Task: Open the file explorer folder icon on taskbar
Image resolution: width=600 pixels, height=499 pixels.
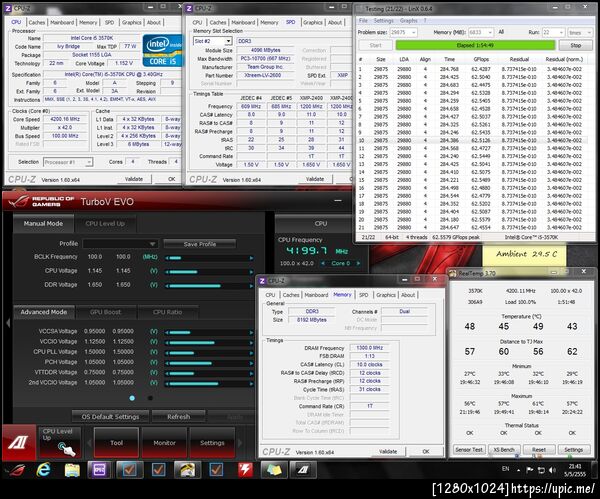Action: [x=72, y=470]
